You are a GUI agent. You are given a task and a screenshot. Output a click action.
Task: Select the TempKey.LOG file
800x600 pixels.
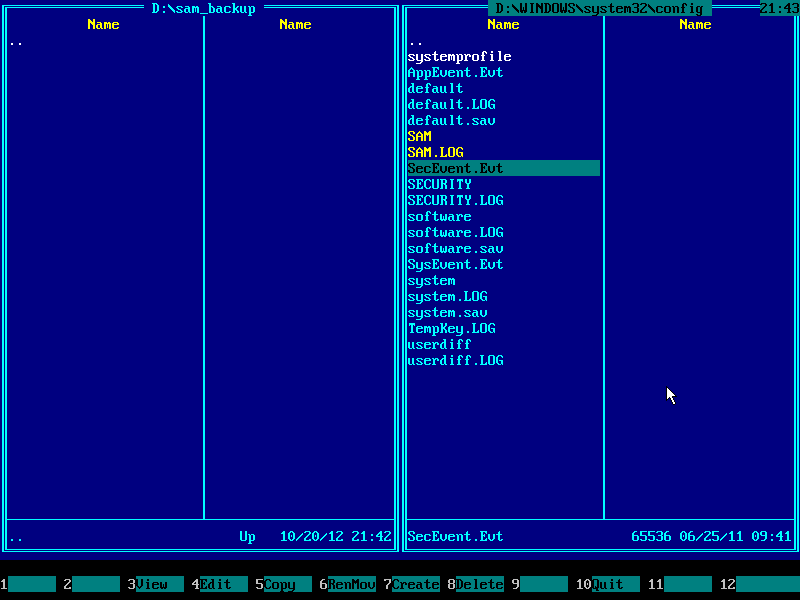coord(452,328)
